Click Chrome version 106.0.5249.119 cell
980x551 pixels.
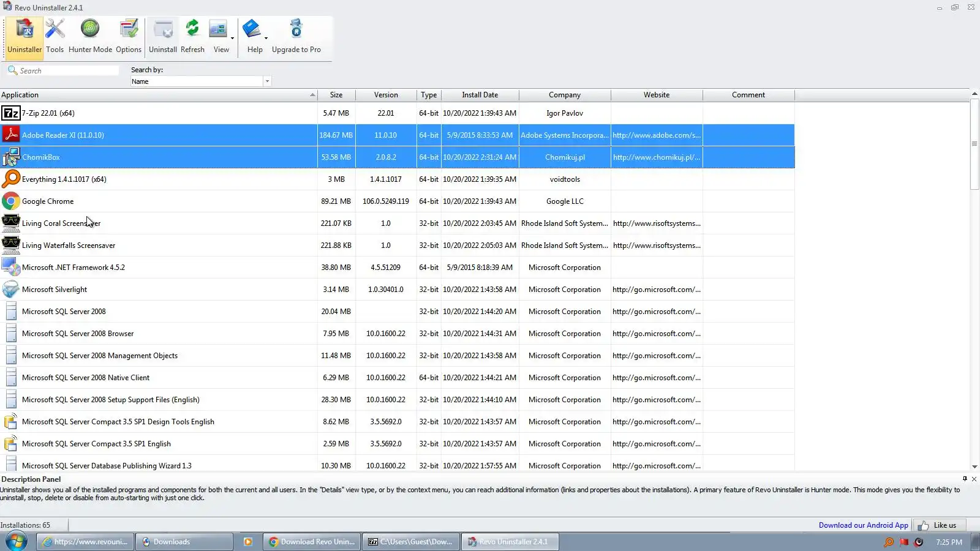[386, 201]
